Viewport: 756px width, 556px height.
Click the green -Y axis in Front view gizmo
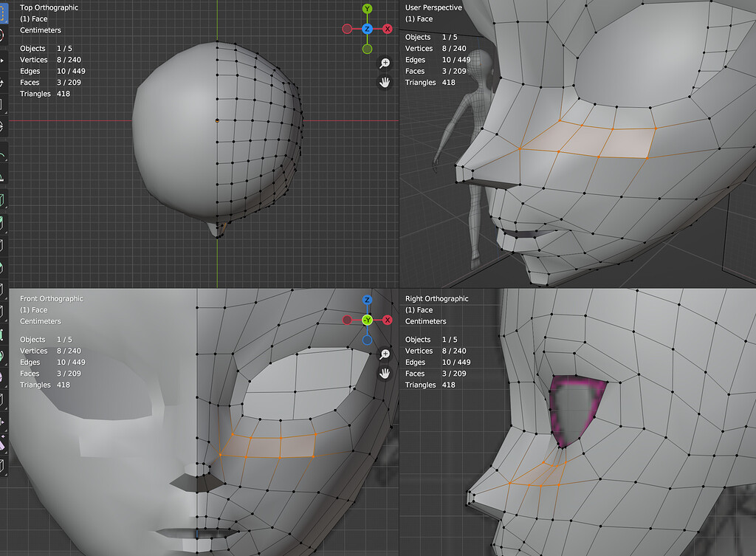point(367,320)
